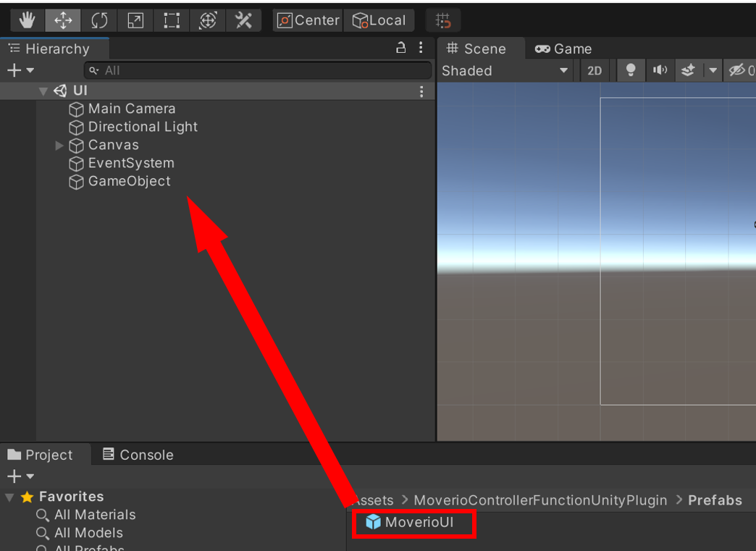Open Hierarchy create dropdown arrow
756x551 pixels.
point(30,70)
